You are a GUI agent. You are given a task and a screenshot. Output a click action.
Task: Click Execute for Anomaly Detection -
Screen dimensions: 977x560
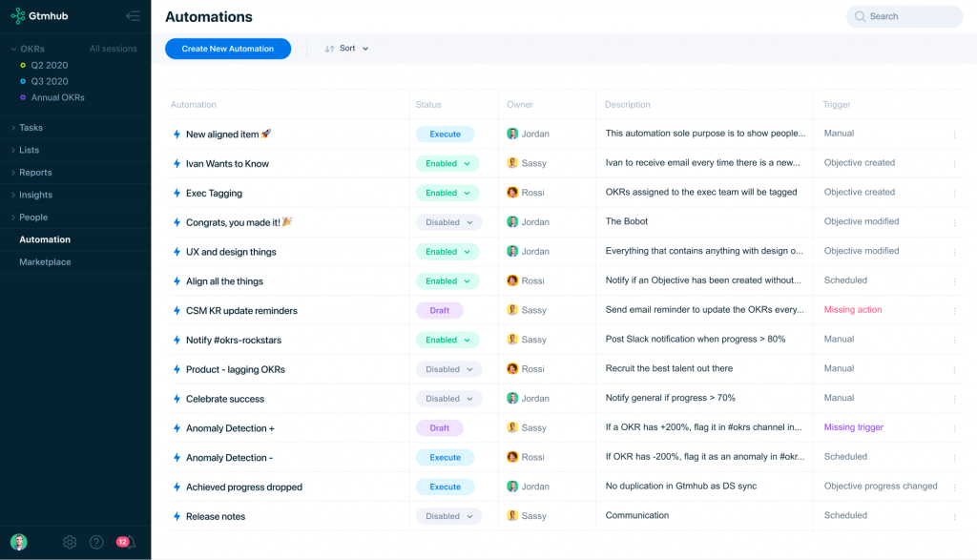445,457
